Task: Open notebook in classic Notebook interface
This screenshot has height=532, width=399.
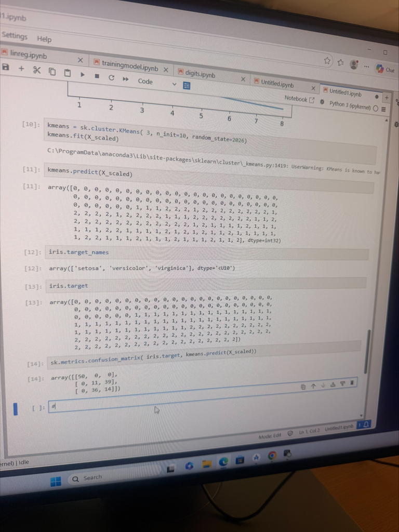Action: point(300,99)
